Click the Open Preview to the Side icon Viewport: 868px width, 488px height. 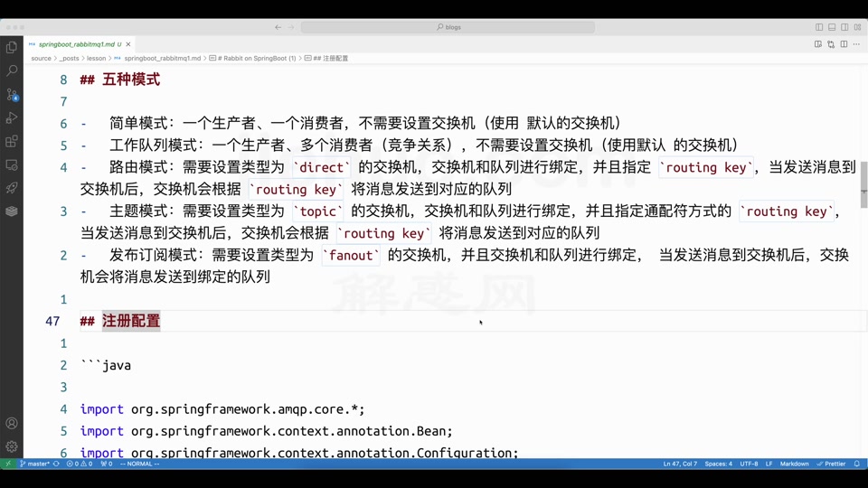coord(818,44)
